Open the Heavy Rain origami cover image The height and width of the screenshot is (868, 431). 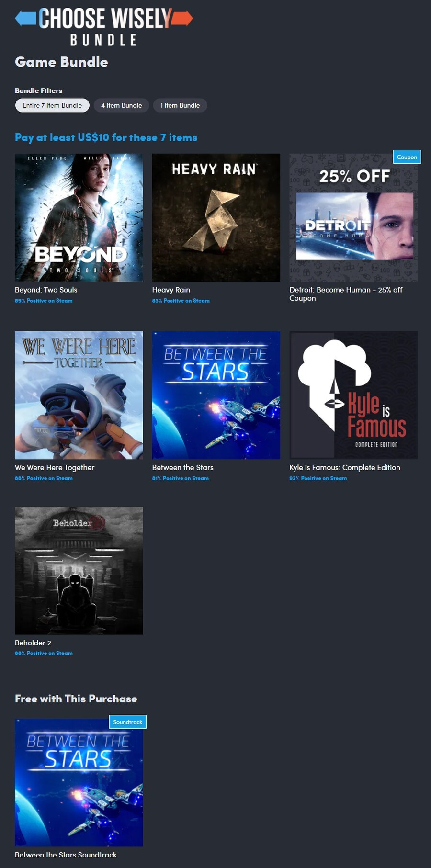216,217
